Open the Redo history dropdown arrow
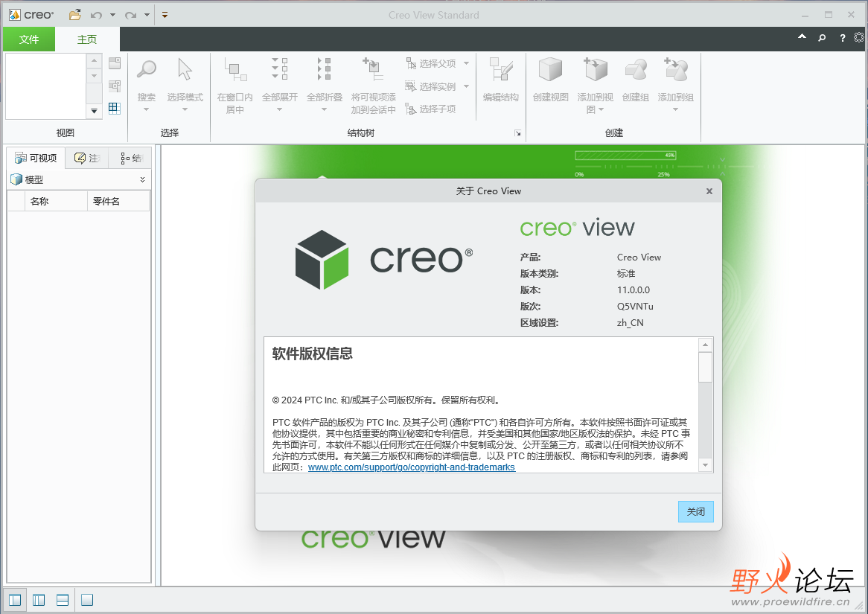The image size is (868, 614). click(x=147, y=15)
